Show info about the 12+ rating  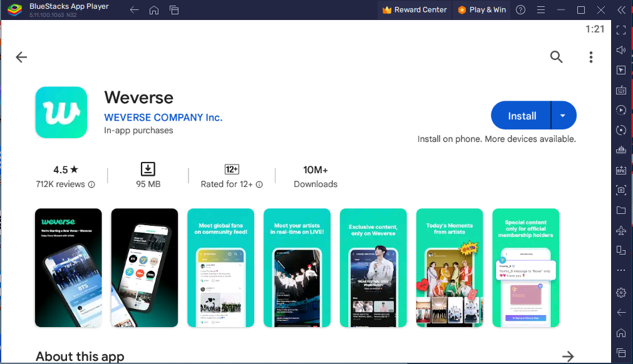[259, 185]
